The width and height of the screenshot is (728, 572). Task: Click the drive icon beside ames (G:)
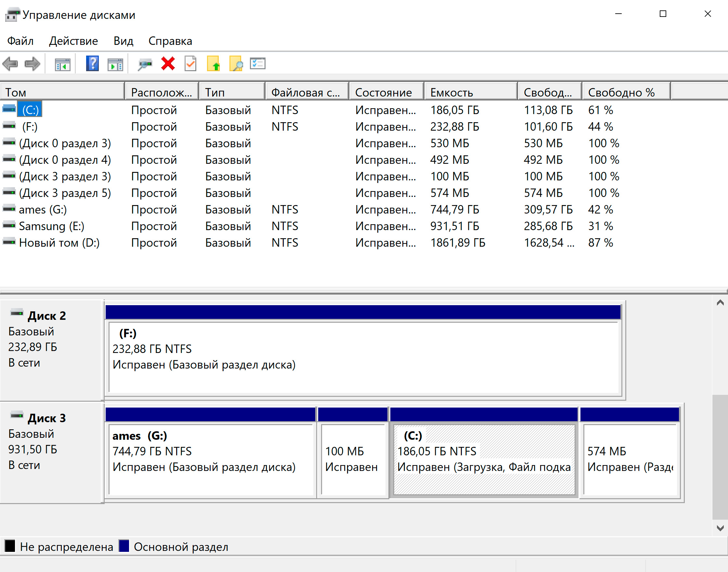9,208
